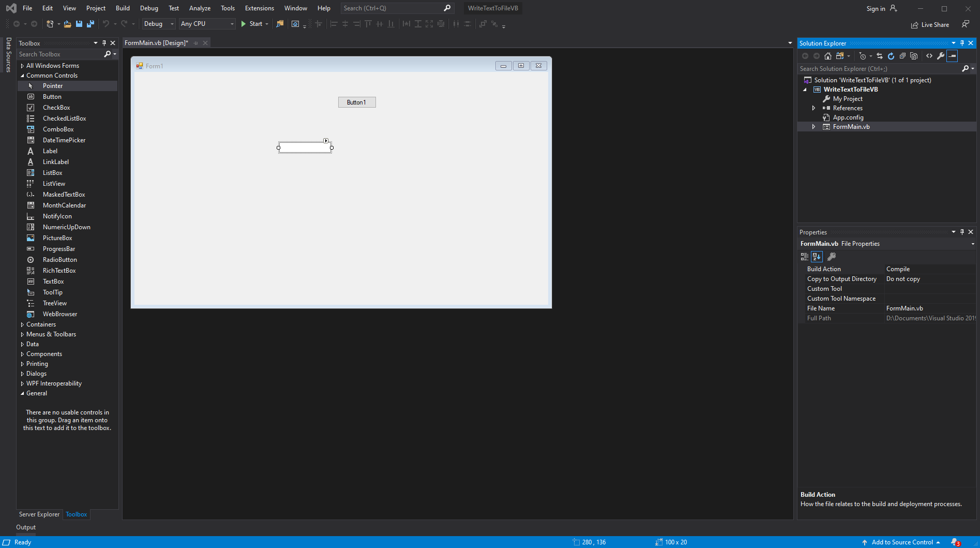
Task: Select the TextBox control in the Toolbox
Action: point(53,281)
